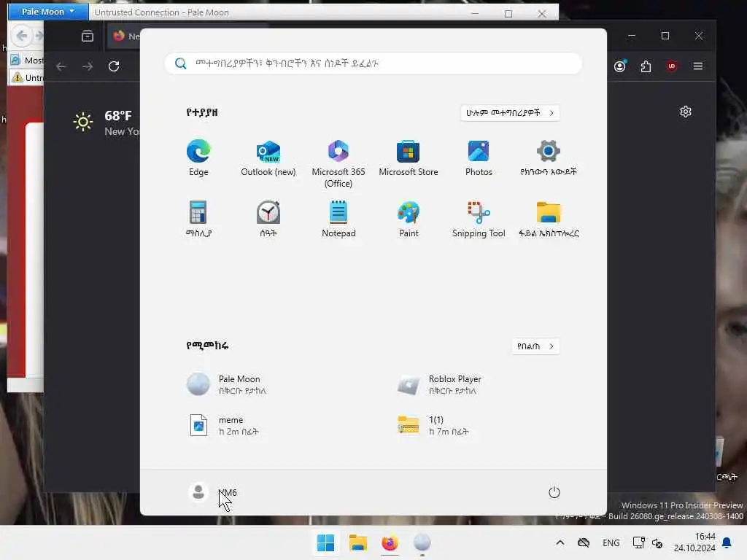The width and height of the screenshot is (747, 560).
Task: Click the Start menu search field
Action: [x=373, y=63]
